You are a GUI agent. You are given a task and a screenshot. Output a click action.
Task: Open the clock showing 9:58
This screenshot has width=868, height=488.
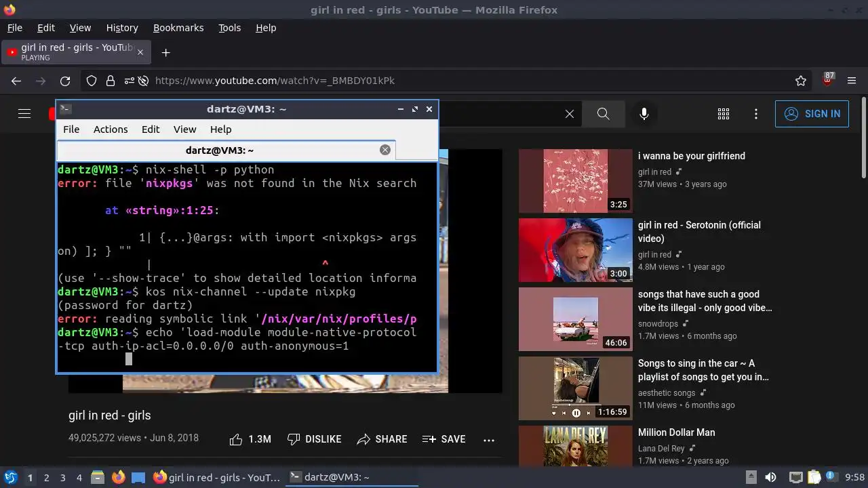pyautogui.click(x=854, y=478)
